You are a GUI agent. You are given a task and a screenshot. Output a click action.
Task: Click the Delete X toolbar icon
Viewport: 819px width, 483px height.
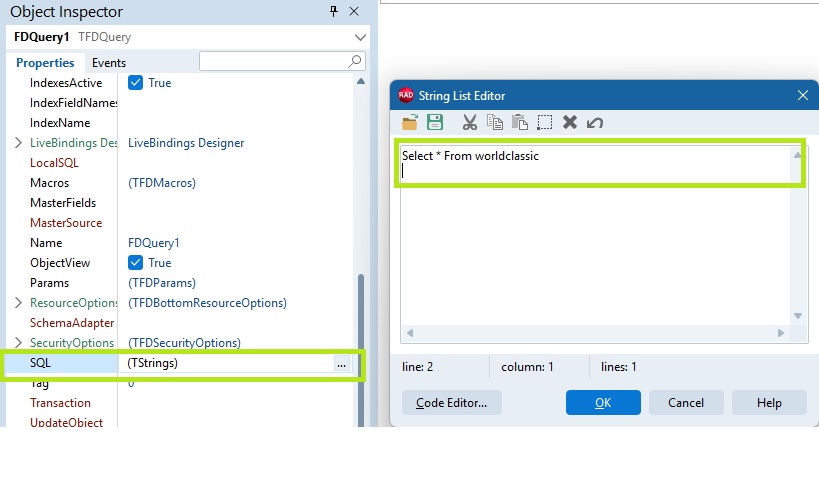(570, 123)
